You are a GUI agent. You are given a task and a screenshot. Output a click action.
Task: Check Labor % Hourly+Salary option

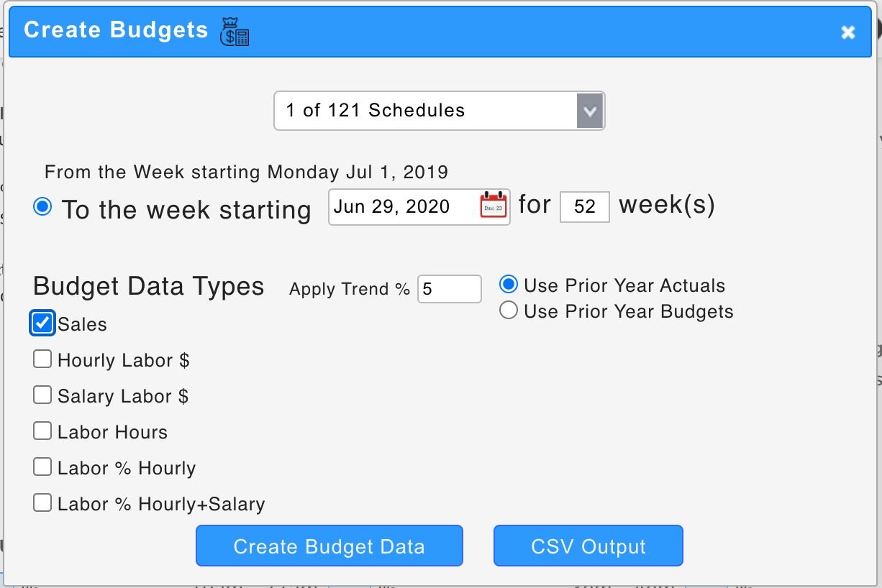[x=42, y=502]
